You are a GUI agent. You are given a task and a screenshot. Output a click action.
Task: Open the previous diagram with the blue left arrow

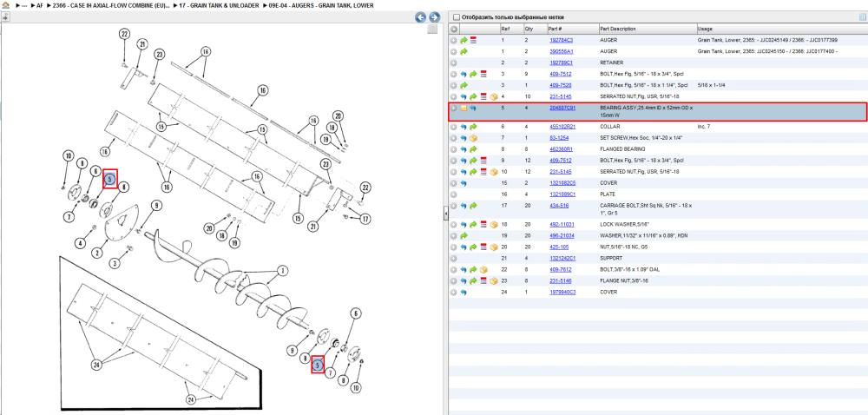(421, 17)
